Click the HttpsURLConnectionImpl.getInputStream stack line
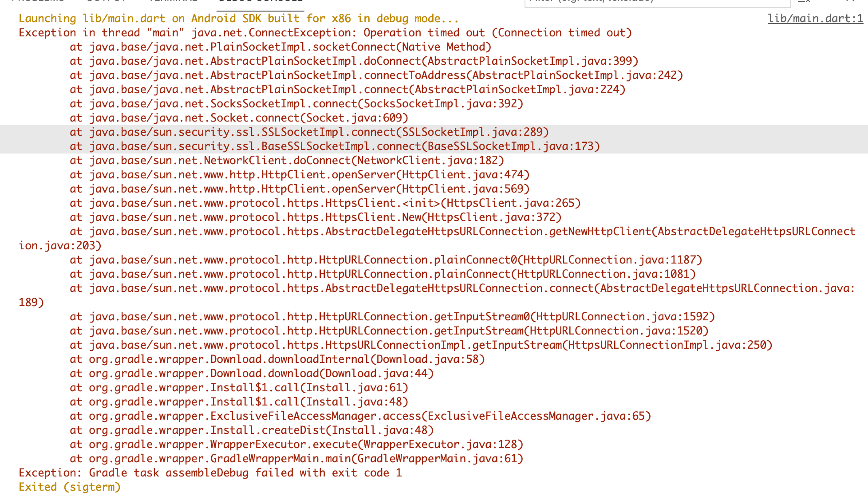Viewport: 868px width, 496px height. (421, 345)
